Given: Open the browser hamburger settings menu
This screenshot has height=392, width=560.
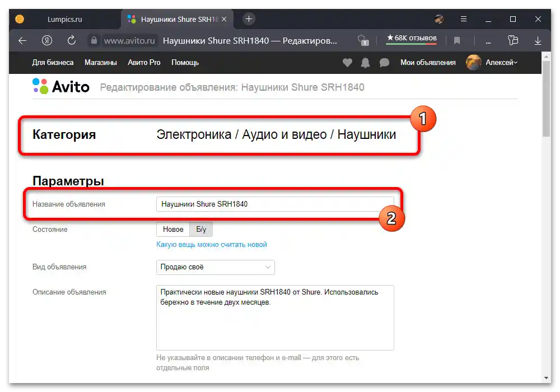Looking at the screenshot, I should point(464,19).
